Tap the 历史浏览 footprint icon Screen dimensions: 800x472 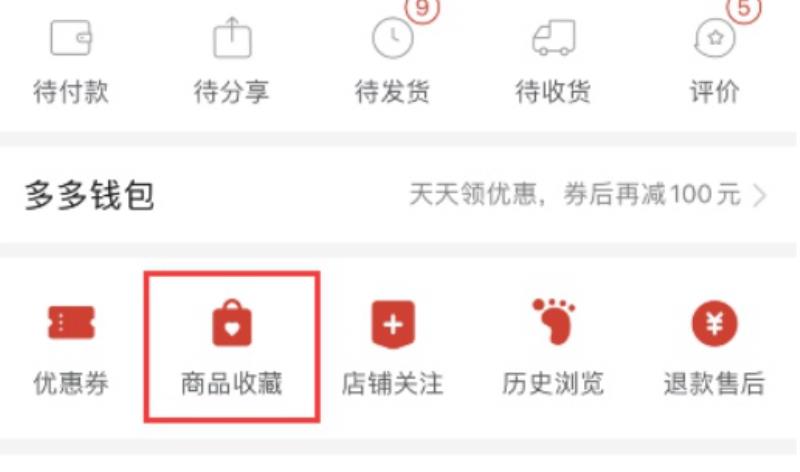pos(554,321)
